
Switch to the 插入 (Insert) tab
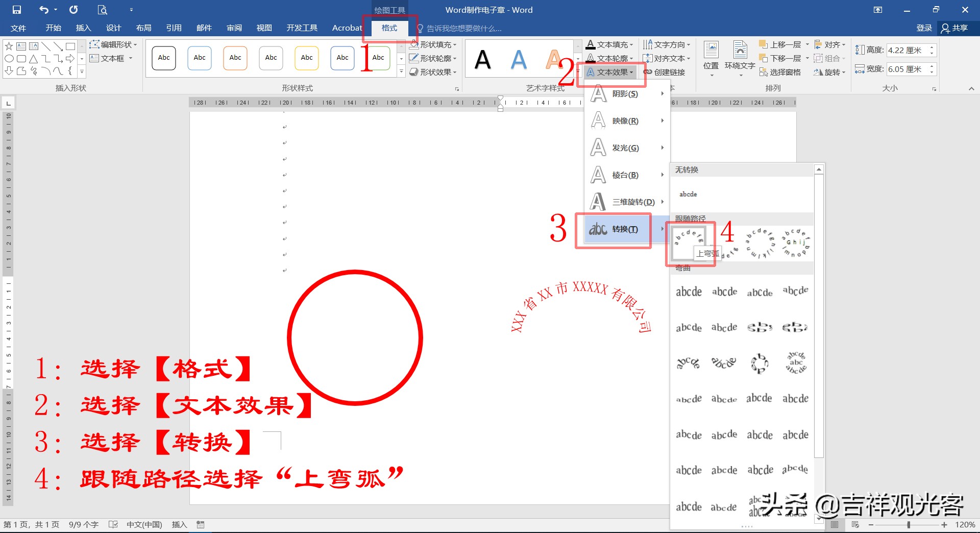pos(83,28)
